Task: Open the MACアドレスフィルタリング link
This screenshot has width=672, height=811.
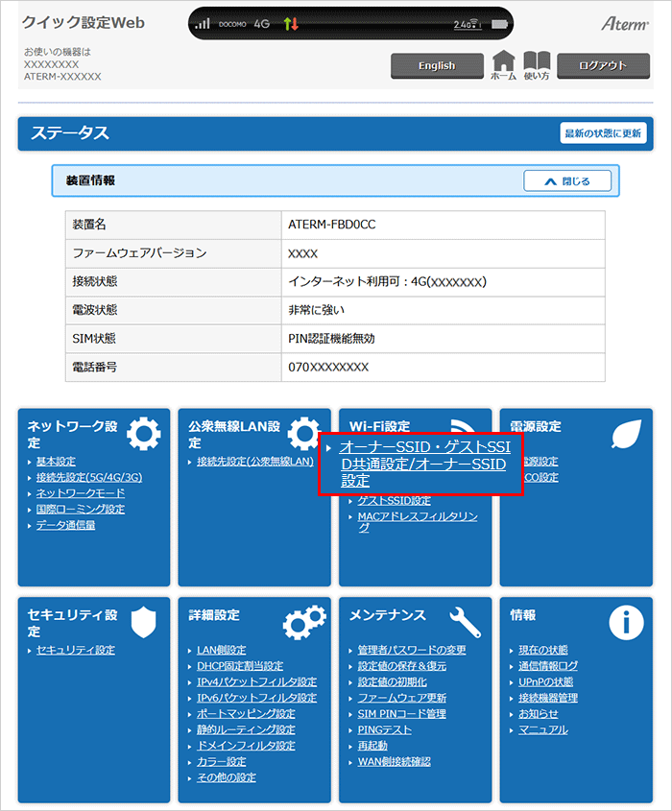Action: pyautogui.click(x=417, y=516)
